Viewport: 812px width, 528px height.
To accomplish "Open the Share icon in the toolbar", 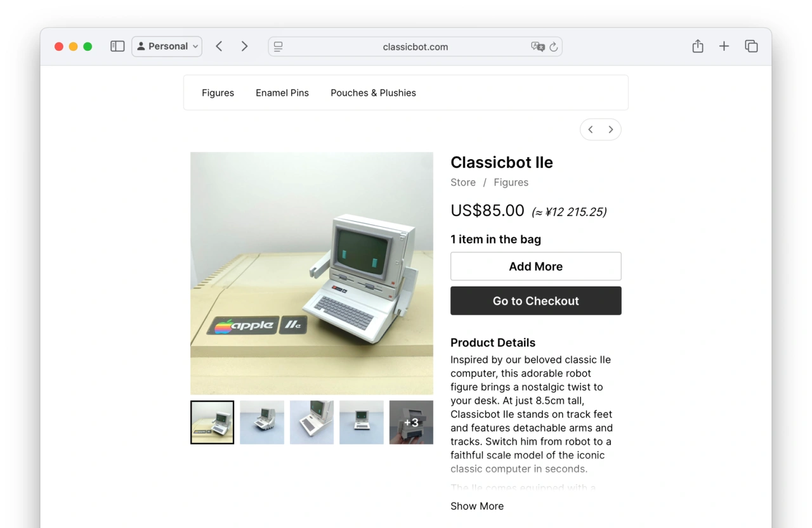I will coord(698,46).
